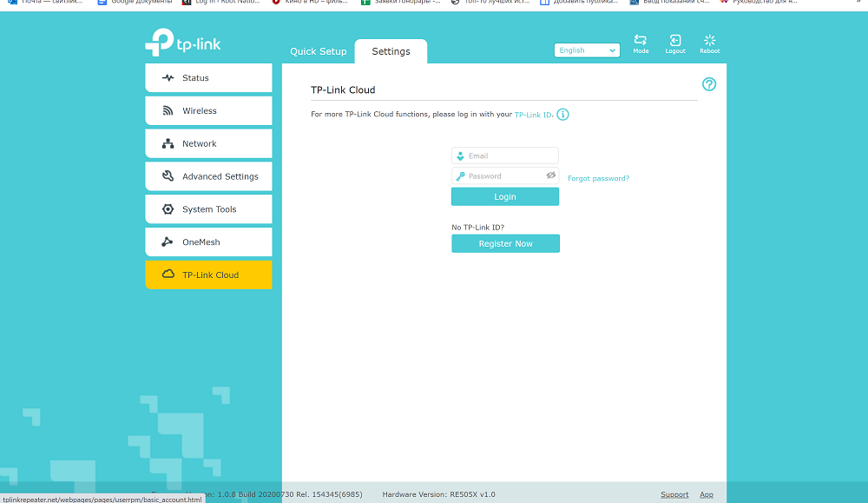Open the Network menu item
This screenshot has height=503, width=868.
[208, 143]
